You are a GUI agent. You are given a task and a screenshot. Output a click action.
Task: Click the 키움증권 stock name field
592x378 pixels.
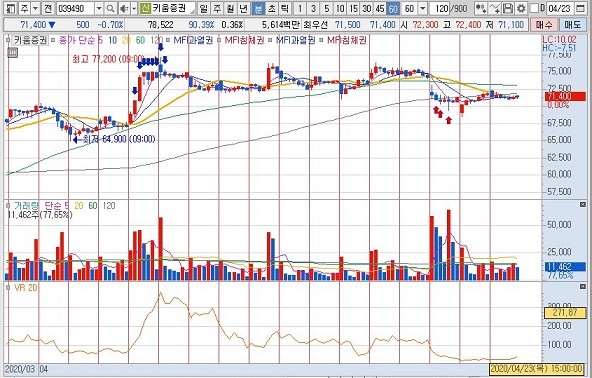tap(173, 8)
